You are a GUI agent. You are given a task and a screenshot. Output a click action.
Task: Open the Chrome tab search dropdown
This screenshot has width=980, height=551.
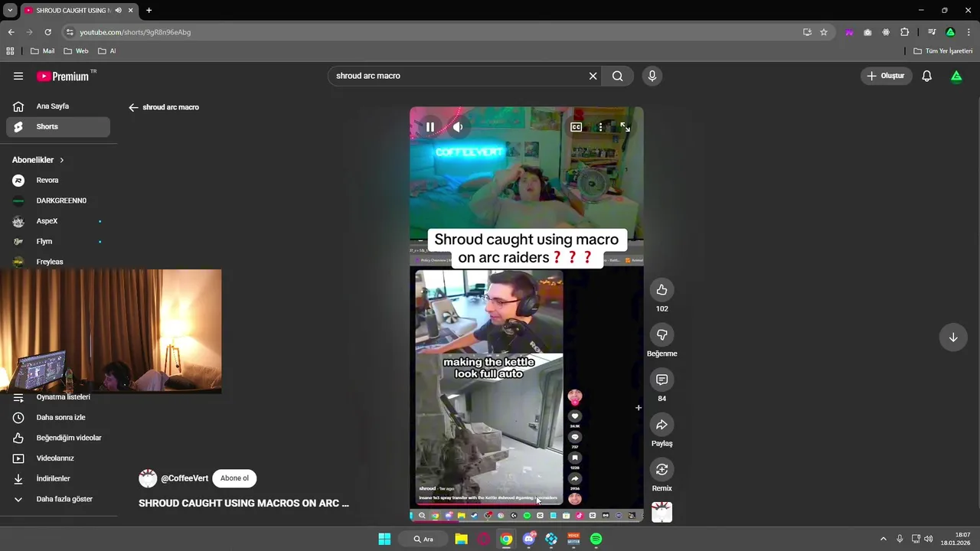pyautogui.click(x=10, y=10)
